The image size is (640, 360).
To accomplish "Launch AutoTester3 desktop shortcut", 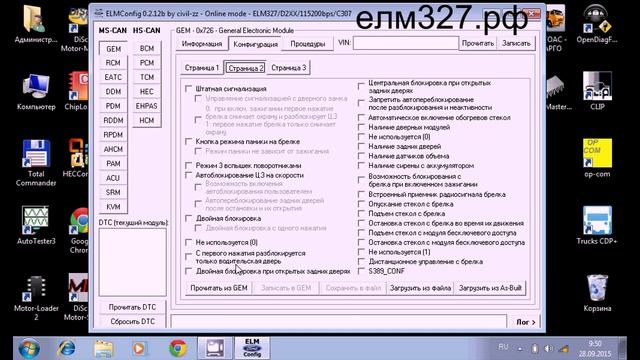I will [36, 225].
